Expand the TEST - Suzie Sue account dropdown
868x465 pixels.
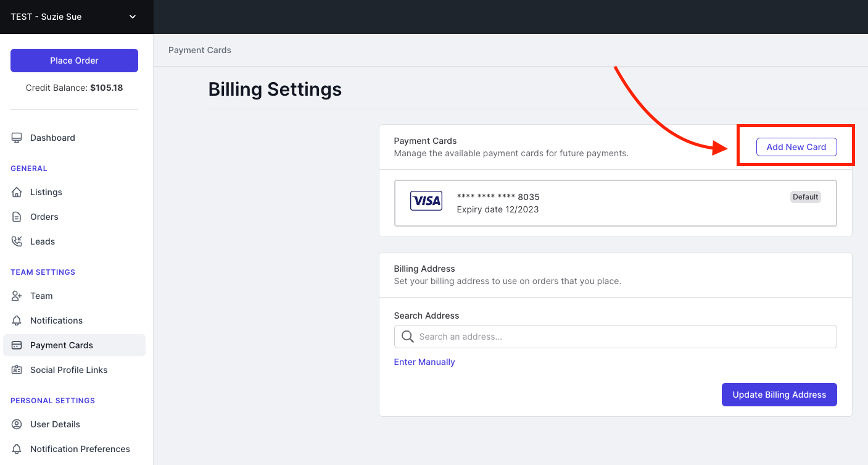132,17
